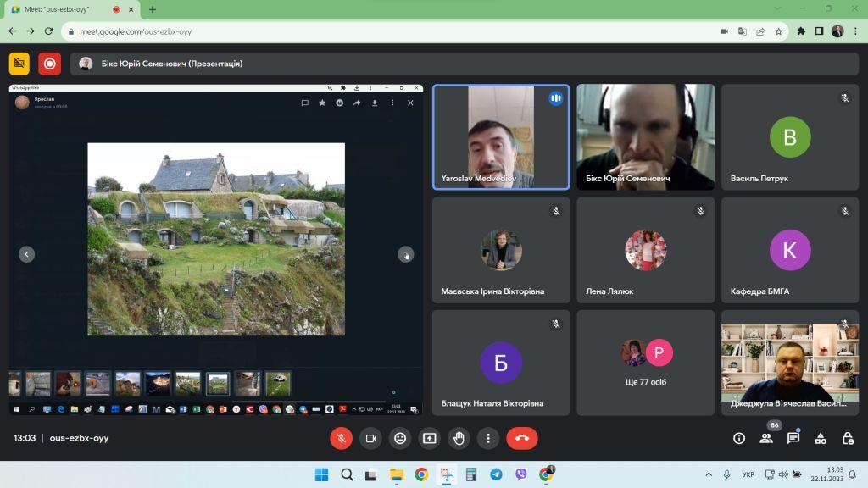Toggle the camera button

371,438
